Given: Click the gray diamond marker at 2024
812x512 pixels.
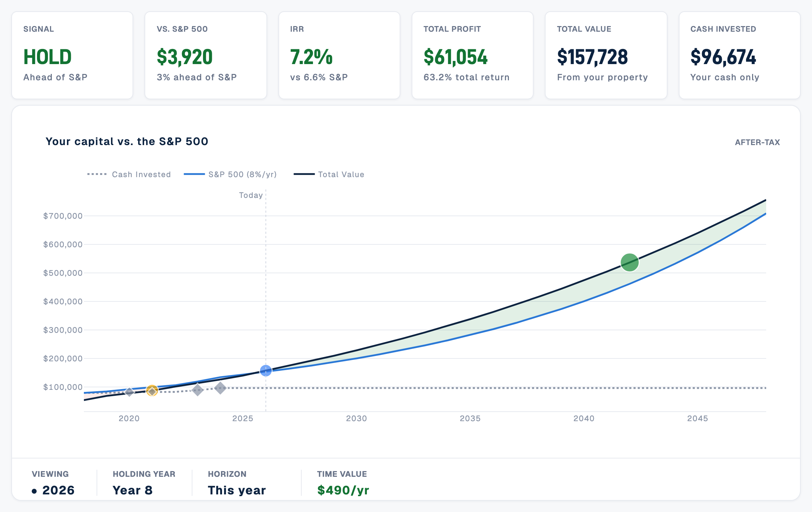Looking at the screenshot, I should (220, 388).
